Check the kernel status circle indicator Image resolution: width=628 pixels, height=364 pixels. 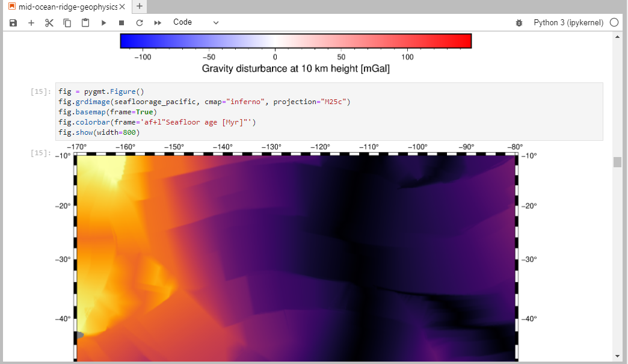[x=614, y=22]
